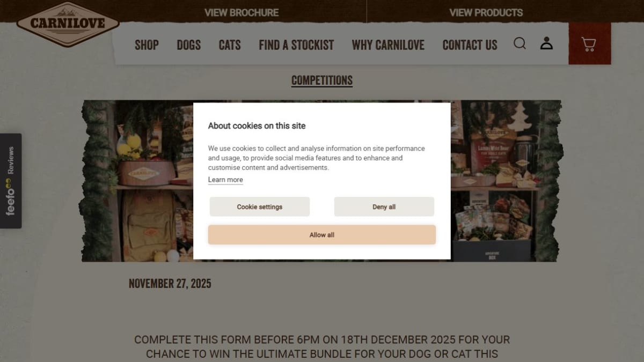
Task: Go to Find a Stockist
Action: pyautogui.click(x=296, y=45)
